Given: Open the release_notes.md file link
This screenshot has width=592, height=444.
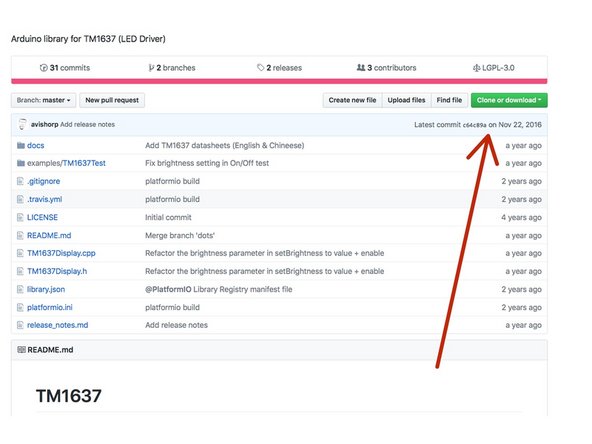Looking at the screenshot, I should (57, 325).
